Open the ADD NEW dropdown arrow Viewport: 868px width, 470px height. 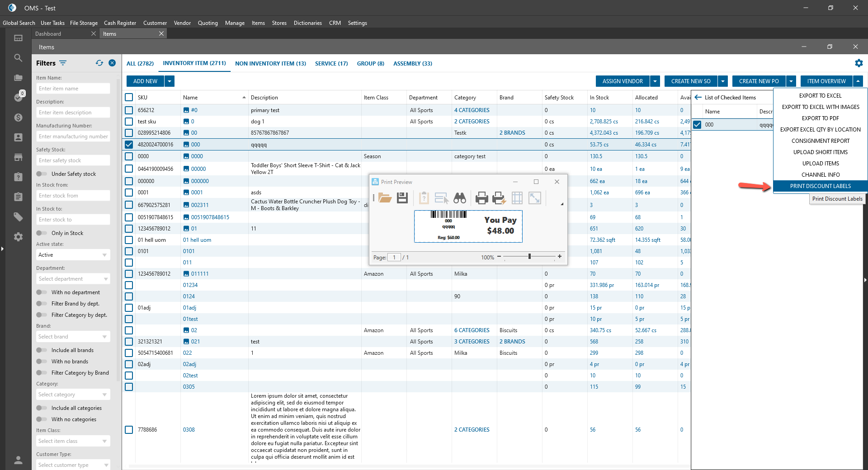point(170,81)
